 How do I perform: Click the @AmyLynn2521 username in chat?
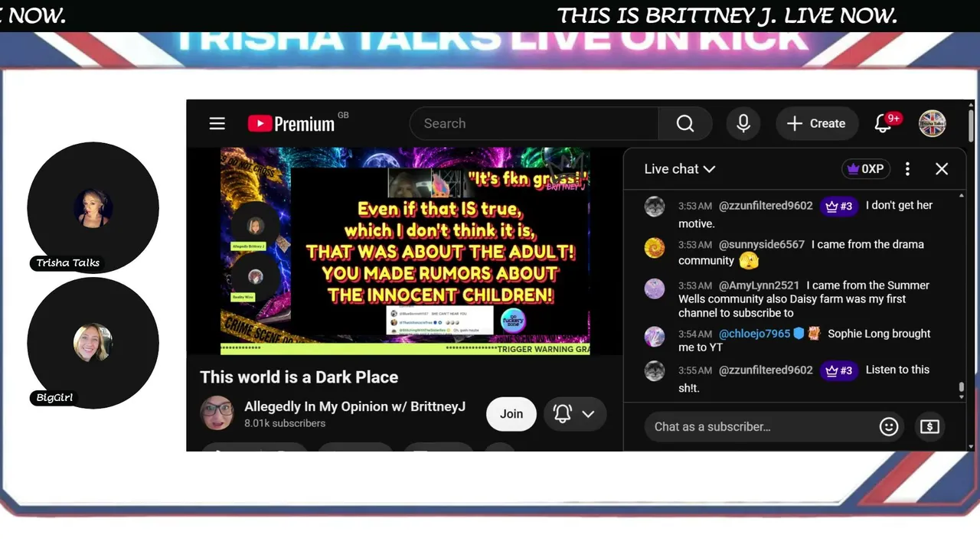pos(759,285)
